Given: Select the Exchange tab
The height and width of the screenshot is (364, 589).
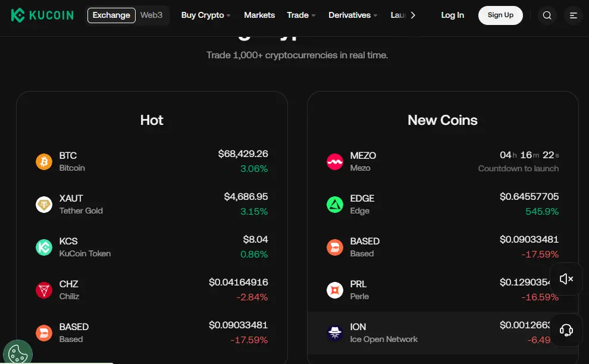Looking at the screenshot, I should point(111,15).
